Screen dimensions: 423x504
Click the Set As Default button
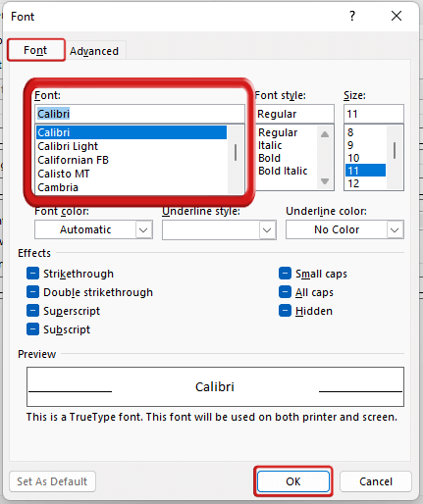tap(52, 481)
